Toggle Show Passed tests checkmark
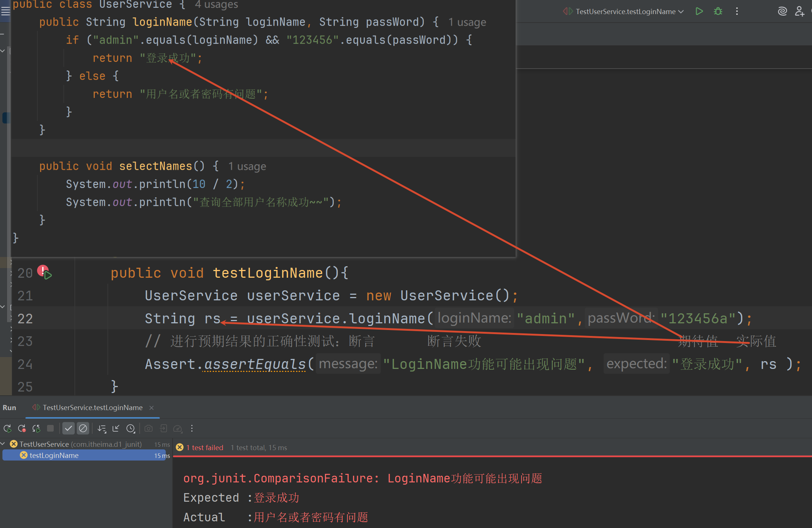812x528 pixels. click(69, 429)
